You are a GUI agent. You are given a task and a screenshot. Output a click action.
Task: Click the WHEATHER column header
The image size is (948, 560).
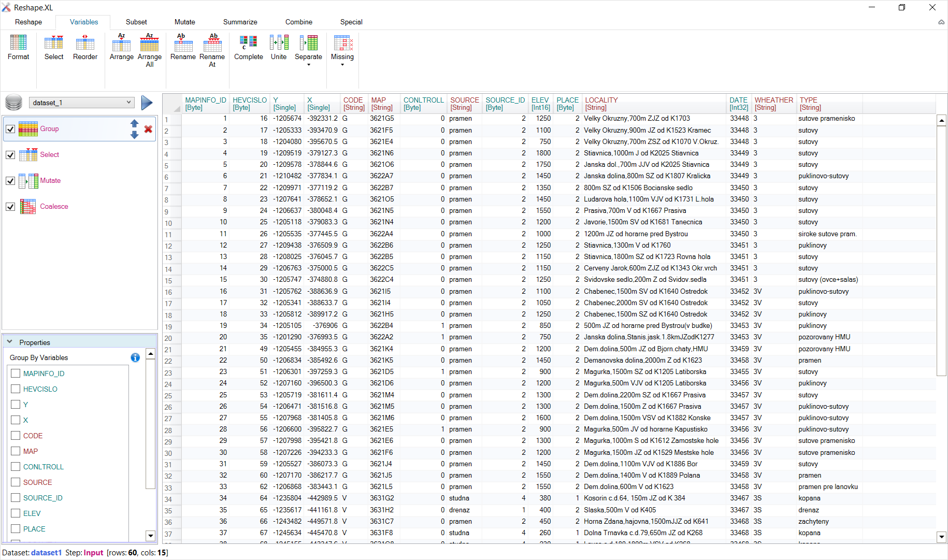[774, 104]
